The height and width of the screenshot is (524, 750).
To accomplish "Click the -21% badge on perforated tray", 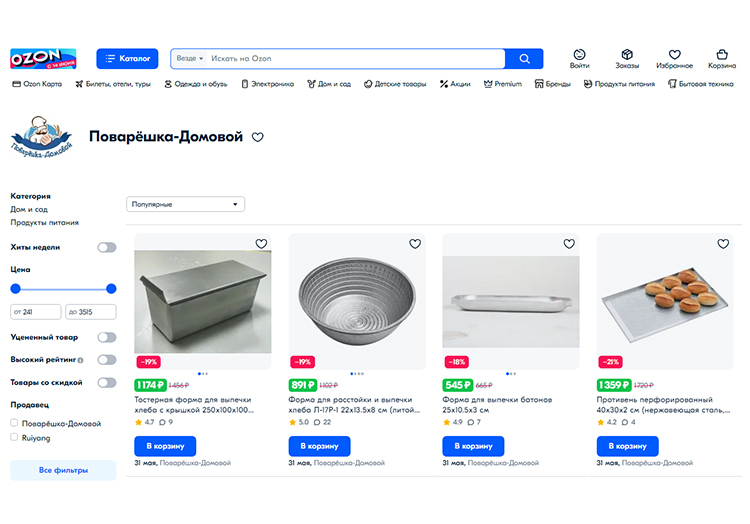I will coord(611,362).
